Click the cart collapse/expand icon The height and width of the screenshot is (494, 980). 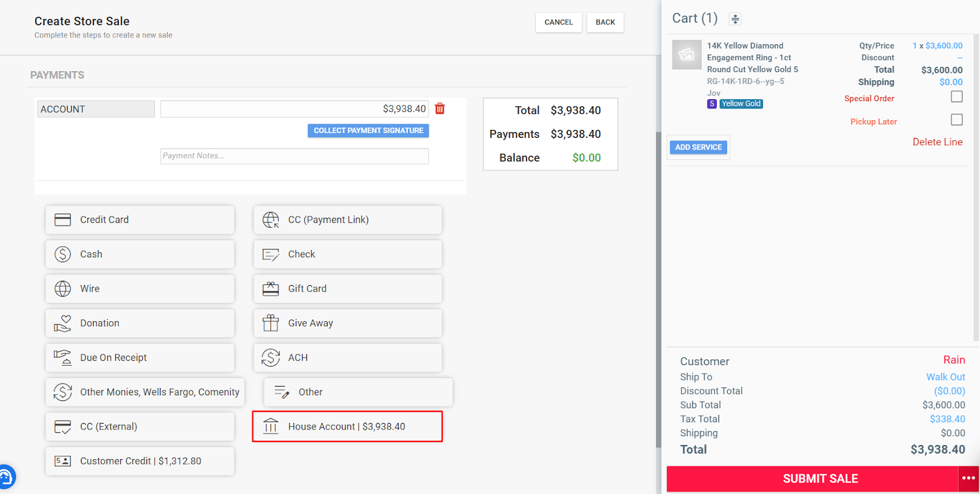pos(735,19)
